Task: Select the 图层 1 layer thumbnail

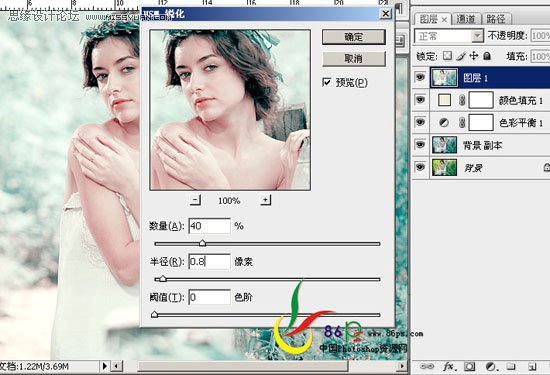Action: (x=444, y=78)
